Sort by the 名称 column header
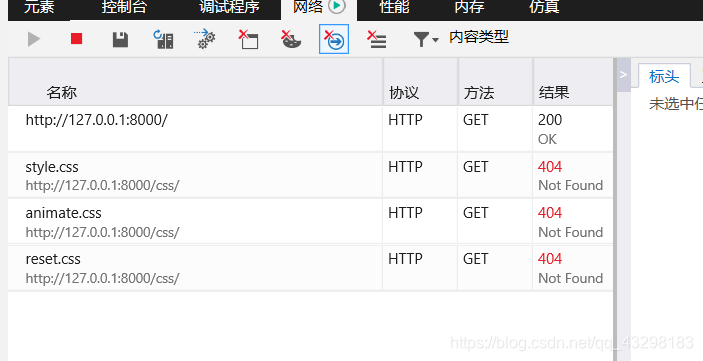Image resolution: width=703 pixels, height=361 pixels. 195,82
